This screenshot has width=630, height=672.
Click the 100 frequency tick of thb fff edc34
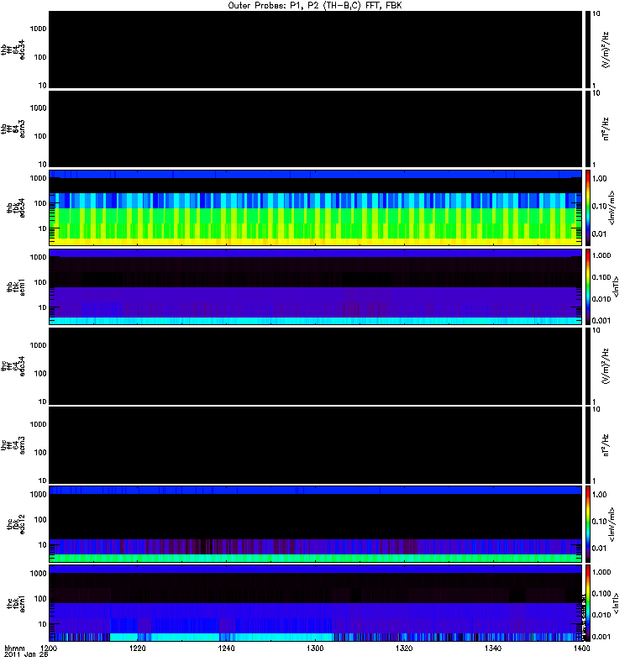[40, 57]
